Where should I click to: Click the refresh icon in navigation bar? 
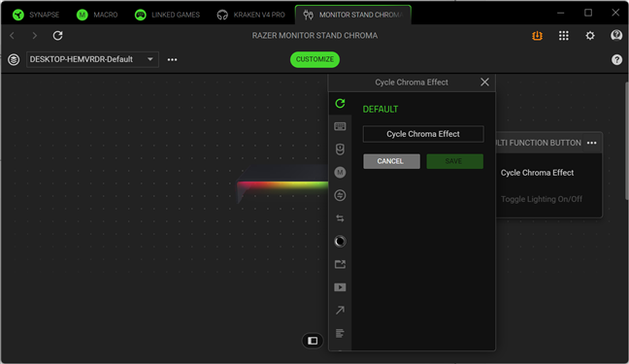click(58, 36)
